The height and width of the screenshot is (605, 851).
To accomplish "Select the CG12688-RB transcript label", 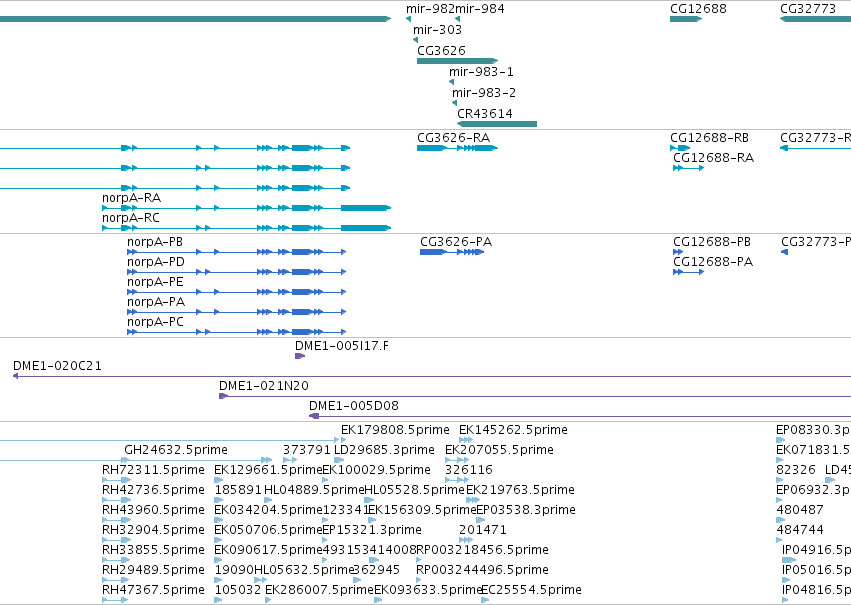I will point(709,138).
